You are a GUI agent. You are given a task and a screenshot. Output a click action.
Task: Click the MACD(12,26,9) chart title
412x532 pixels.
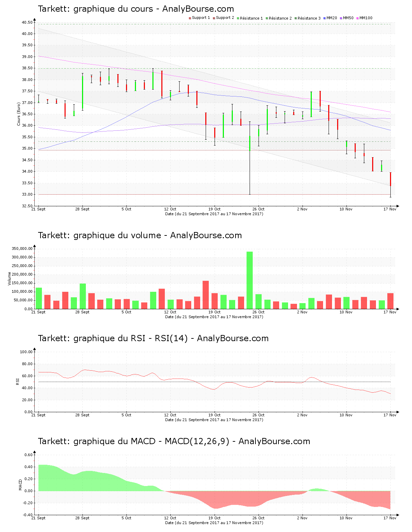(x=174, y=441)
